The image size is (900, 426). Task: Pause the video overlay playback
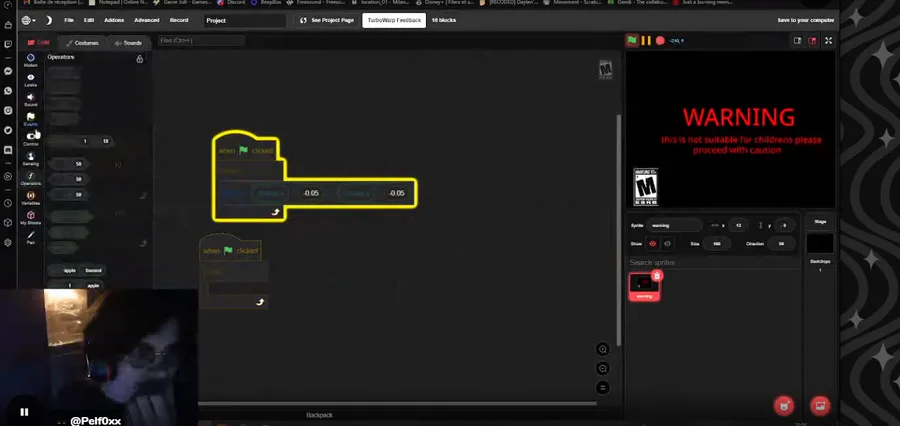[24, 412]
